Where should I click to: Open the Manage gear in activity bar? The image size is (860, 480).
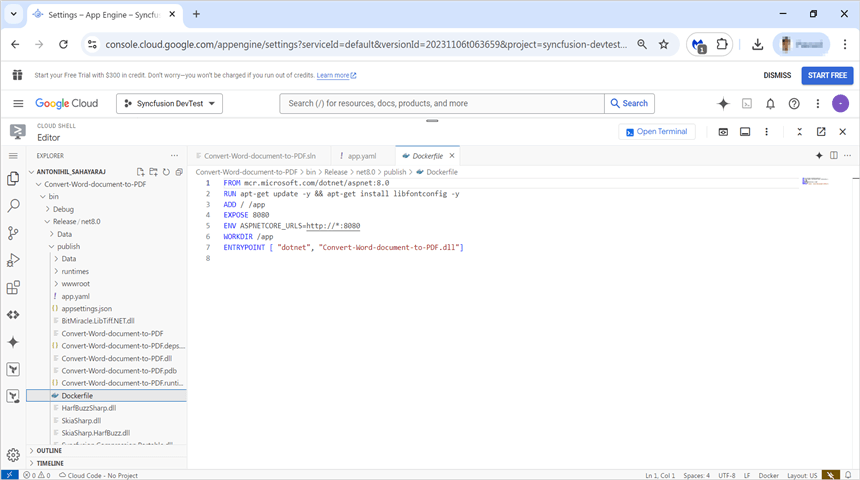click(13, 455)
